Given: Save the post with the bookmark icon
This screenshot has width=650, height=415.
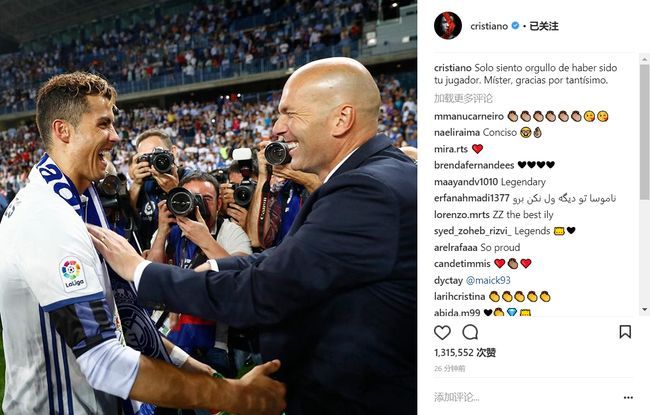Looking at the screenshot, I should pos(625,332).
